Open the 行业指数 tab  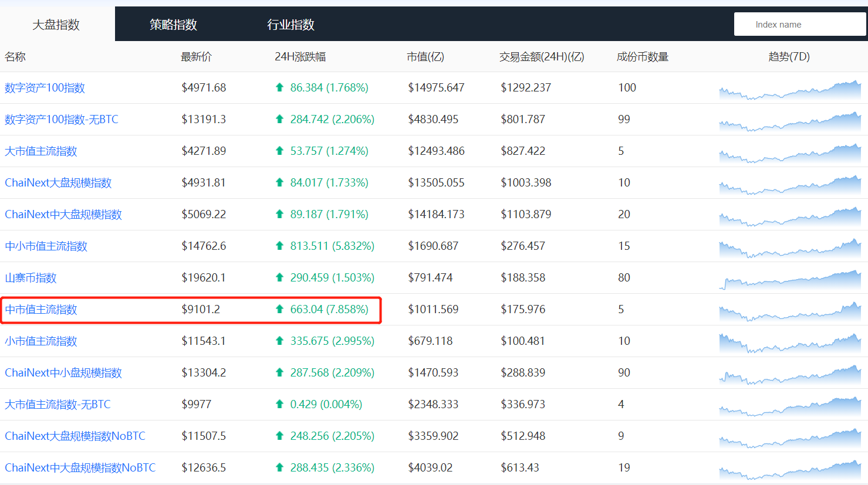(x=291, y=25)
